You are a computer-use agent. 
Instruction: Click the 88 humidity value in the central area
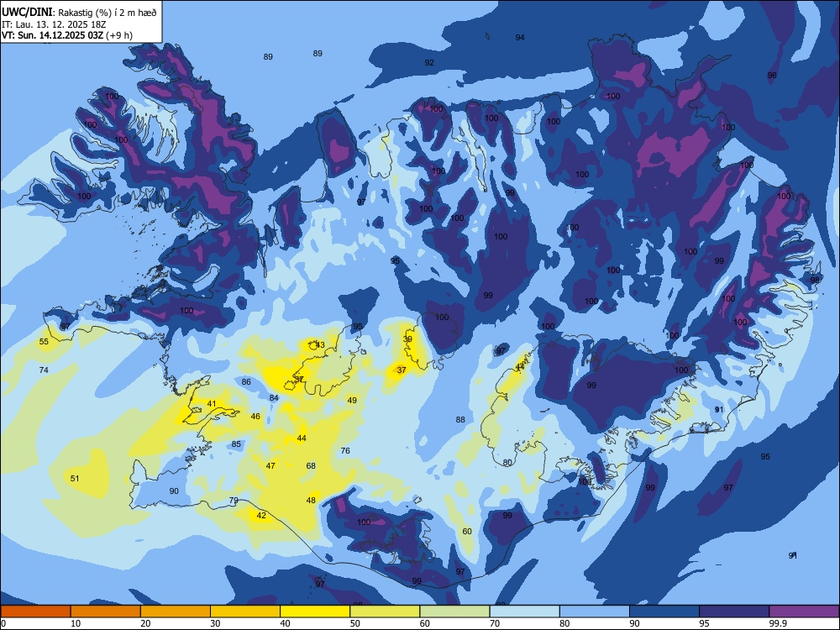click(460, 420)
